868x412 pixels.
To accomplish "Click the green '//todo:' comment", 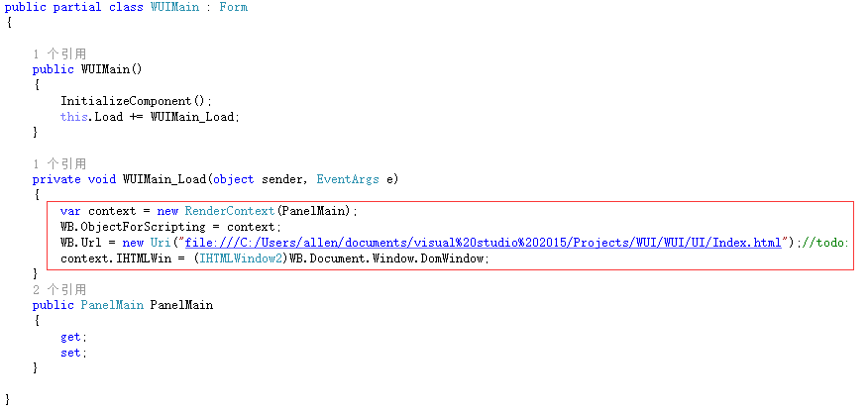I will [824, 243].
